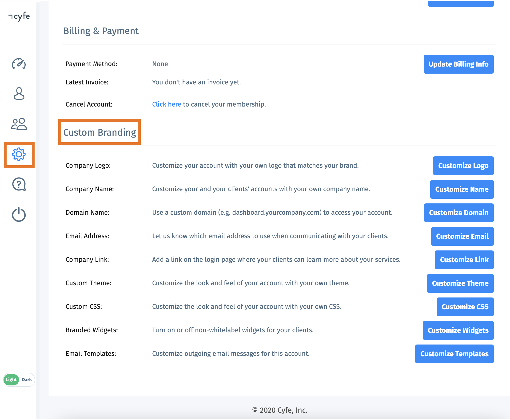Open Customize Domain settings
The width and height of the screenshot is (510, 420).
click(458, 213)
